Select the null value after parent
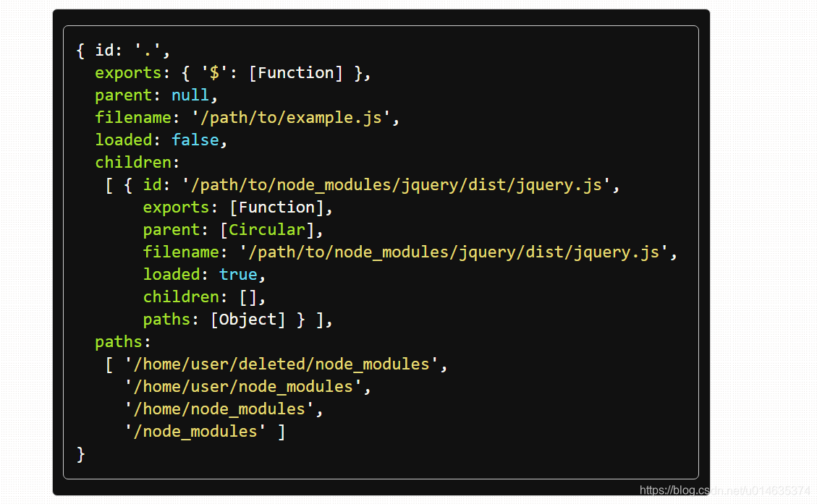 (x=190, y=95)
